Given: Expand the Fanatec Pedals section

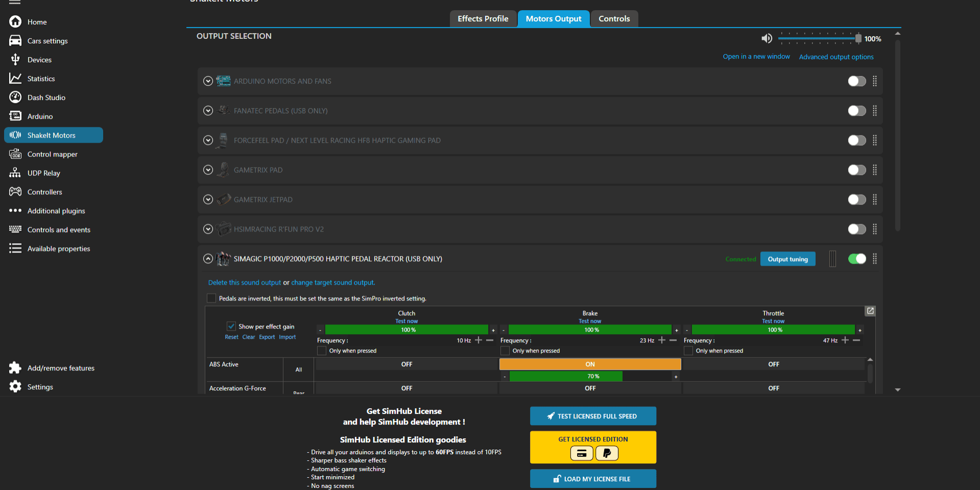Looking at the screenshot, I should pyautogui.click(x=208, y=110).
